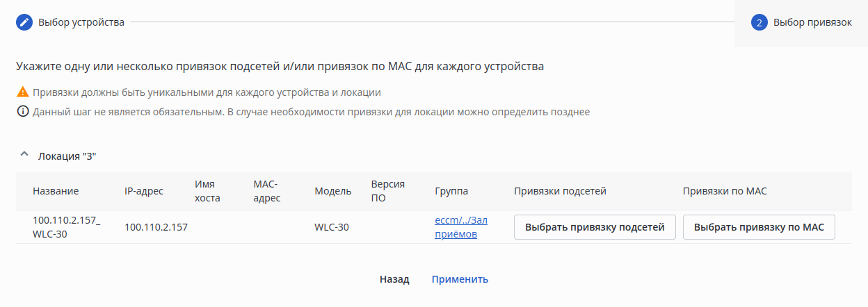Click the Группа column header
Image resolution: width=868 pixels, height=307 pixels.
(451, 191)
